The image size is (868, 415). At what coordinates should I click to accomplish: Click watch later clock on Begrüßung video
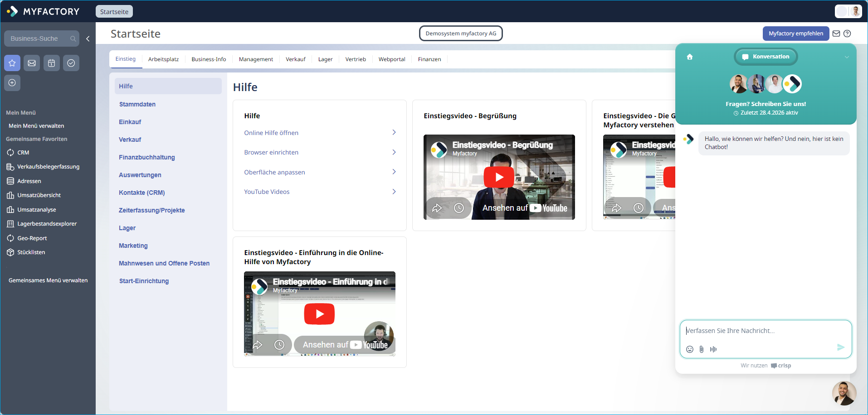click(459, 208)
